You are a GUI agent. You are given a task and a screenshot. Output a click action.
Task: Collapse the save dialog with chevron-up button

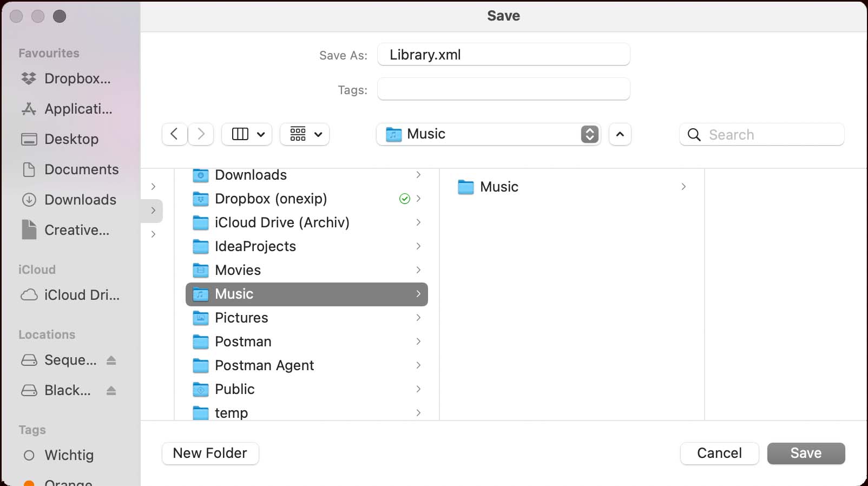coord(620,134)
